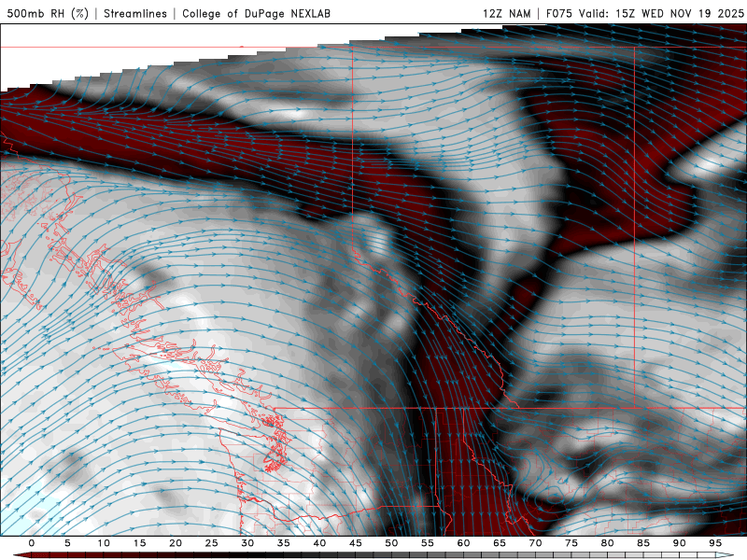Click "College of DuPage NEXLAB" text
This screenshot has width=747, height=560.
[256, 13]
